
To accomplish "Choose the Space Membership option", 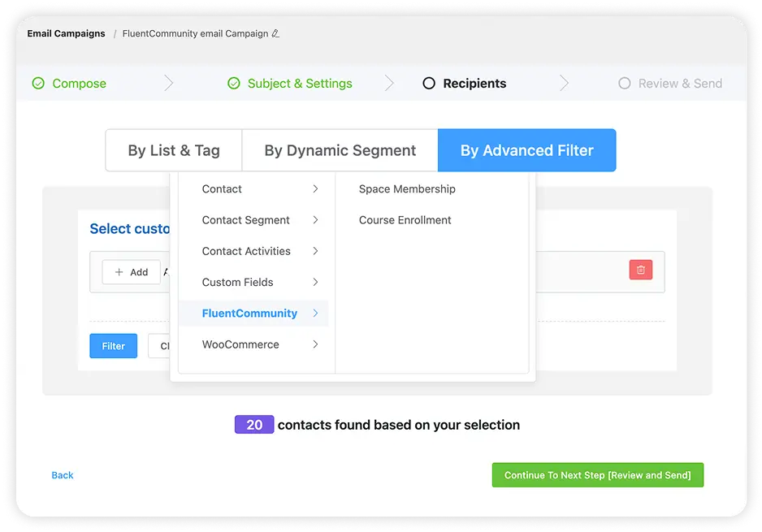I will [407, 189].
